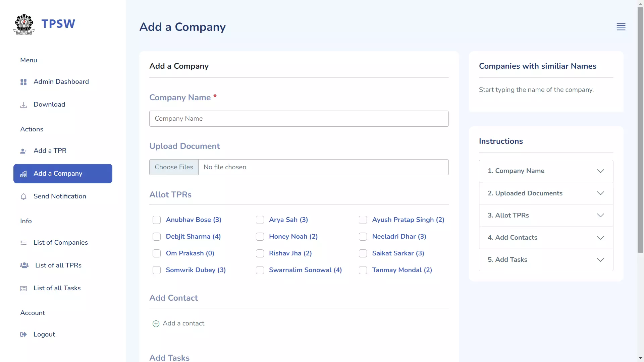Click the Add a Company chart icon
The height and width of the screenshot is (362, 644).
(x=23, y=174)
